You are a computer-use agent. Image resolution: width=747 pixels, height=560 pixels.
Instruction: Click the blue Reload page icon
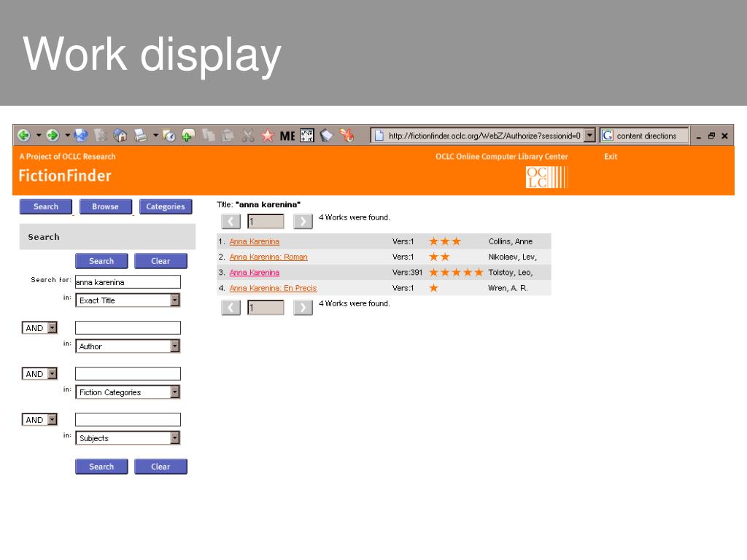[x=80, y=136]
